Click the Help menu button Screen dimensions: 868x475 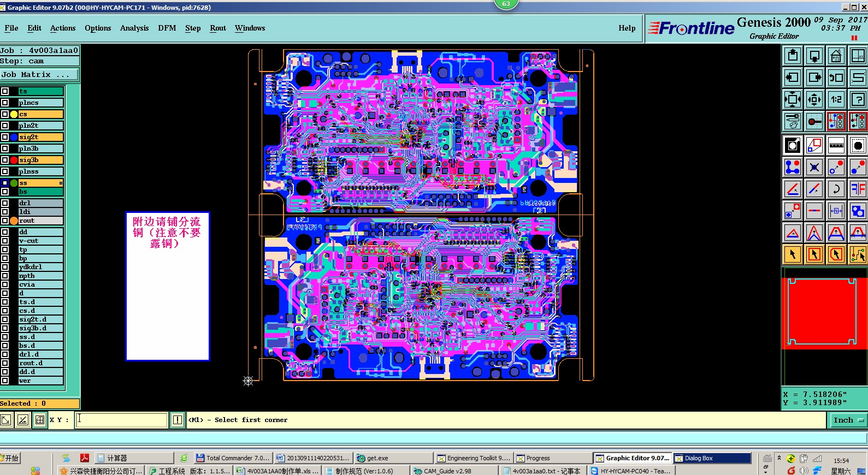[627, 28]
